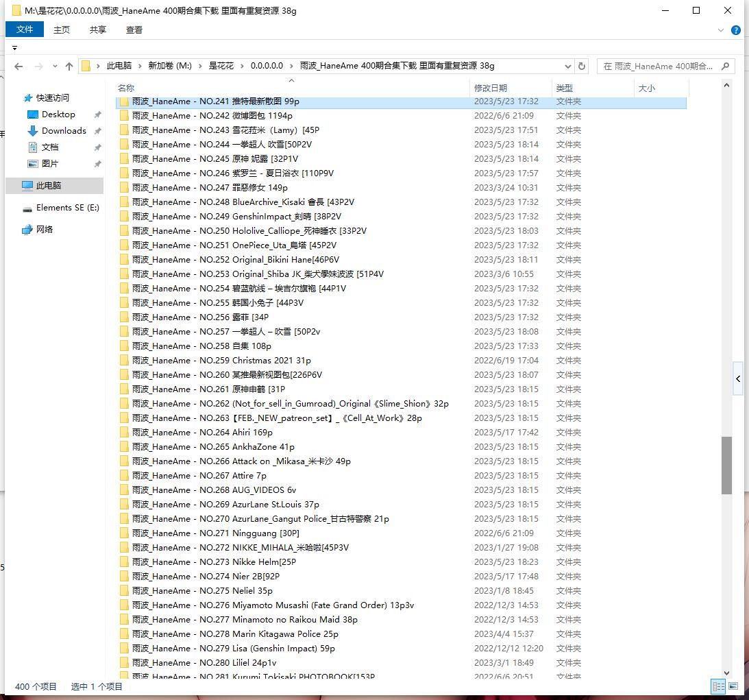
Task: Expand the ribbon with the chevron
Action: point(721,30)
